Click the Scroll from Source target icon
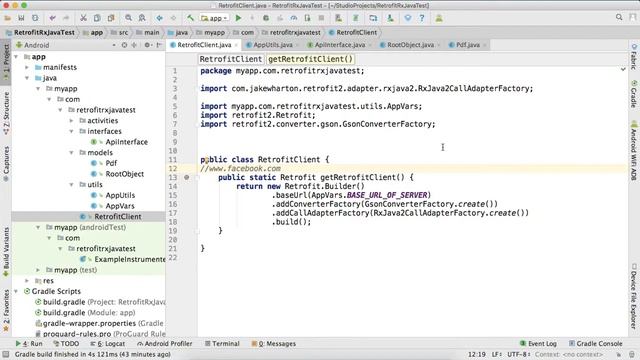This screenshot has width=640, height=360. [x=124, y=45]
